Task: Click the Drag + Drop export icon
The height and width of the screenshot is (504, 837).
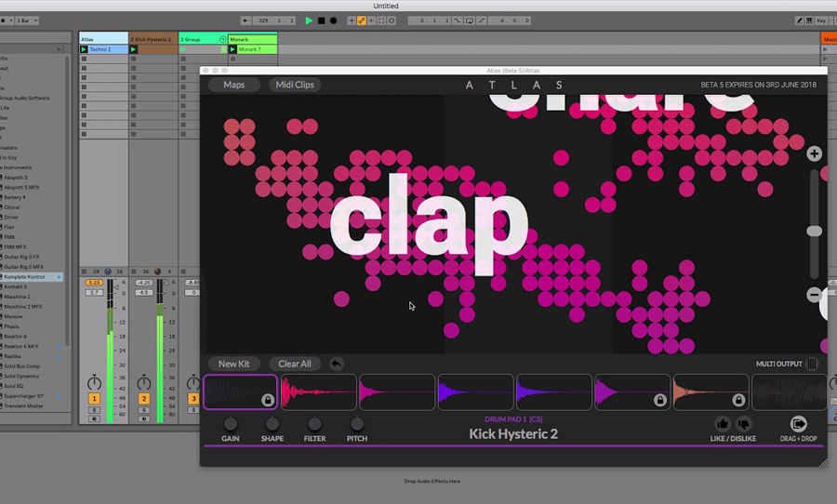Action: pos(798,424)
